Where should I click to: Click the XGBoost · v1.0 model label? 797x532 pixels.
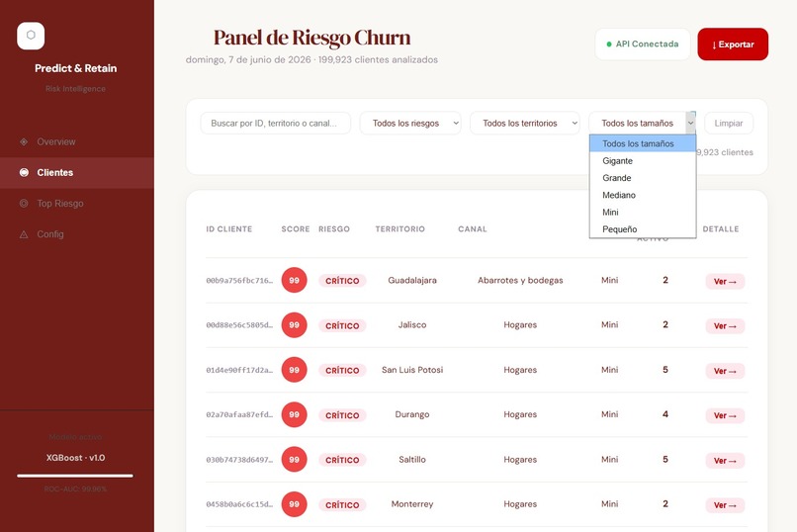(x=75, y=458)
